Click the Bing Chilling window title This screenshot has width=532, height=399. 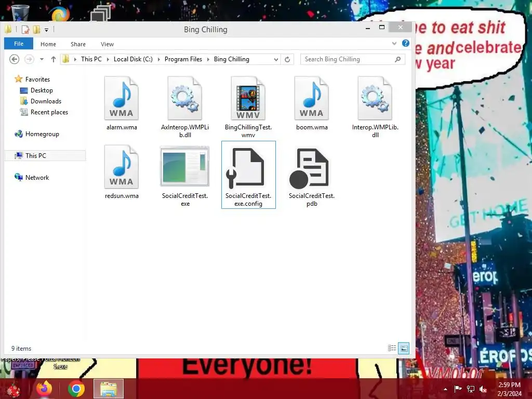click(x=206, y=30)
